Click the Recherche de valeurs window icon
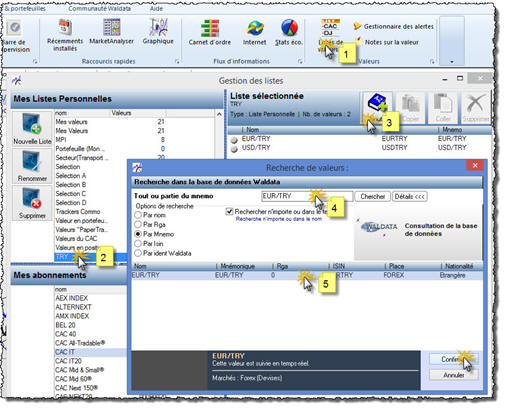 [x=137, y=167]
